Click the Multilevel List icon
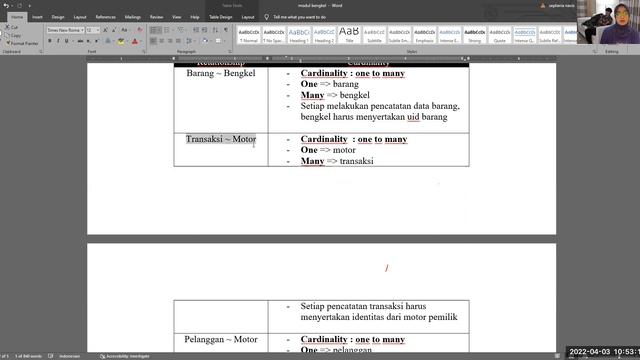This screenshot has width=640, height=360. 180,30
